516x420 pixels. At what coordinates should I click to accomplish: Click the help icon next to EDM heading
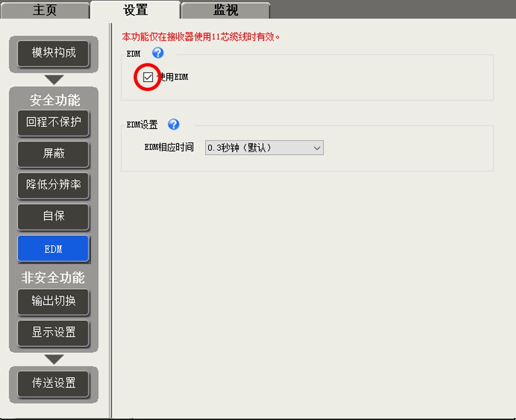coord(158,53)
